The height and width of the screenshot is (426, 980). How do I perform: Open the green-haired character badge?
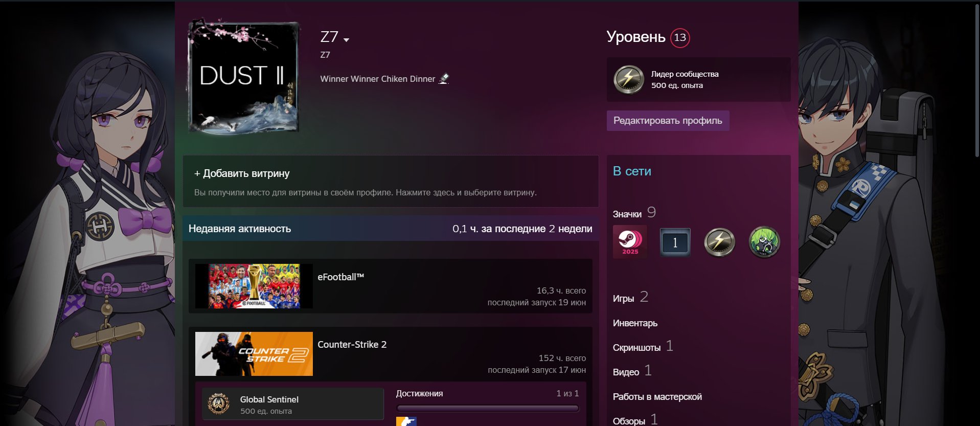coord(764,242)
